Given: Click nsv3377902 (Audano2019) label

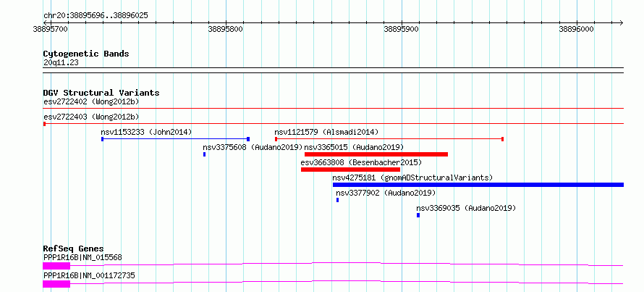Looking at the screenshot, I should 386,193.
